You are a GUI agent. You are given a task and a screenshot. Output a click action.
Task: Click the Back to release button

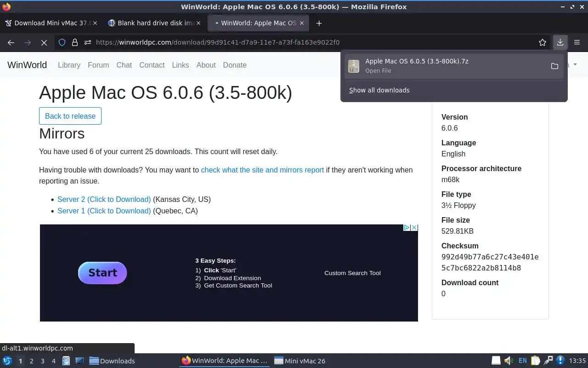70,116
